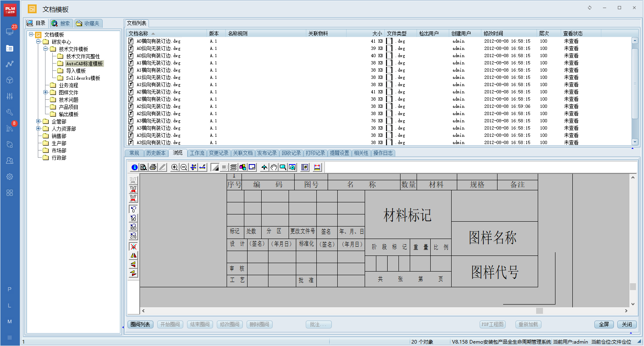Rotate the drawing 90 degrees
Image resolution: width=644 pixels, height=346 pixels.
point(133,218)
